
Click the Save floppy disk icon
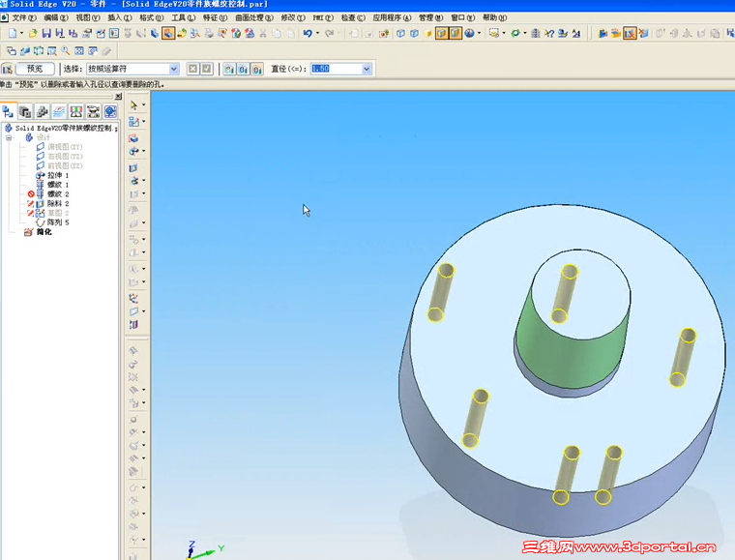46,33
